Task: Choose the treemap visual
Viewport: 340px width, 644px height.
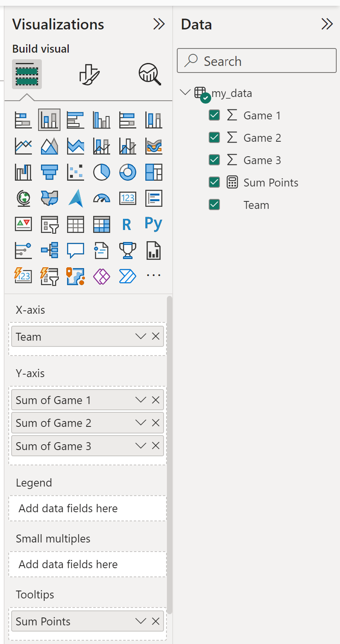Action: 154,172
